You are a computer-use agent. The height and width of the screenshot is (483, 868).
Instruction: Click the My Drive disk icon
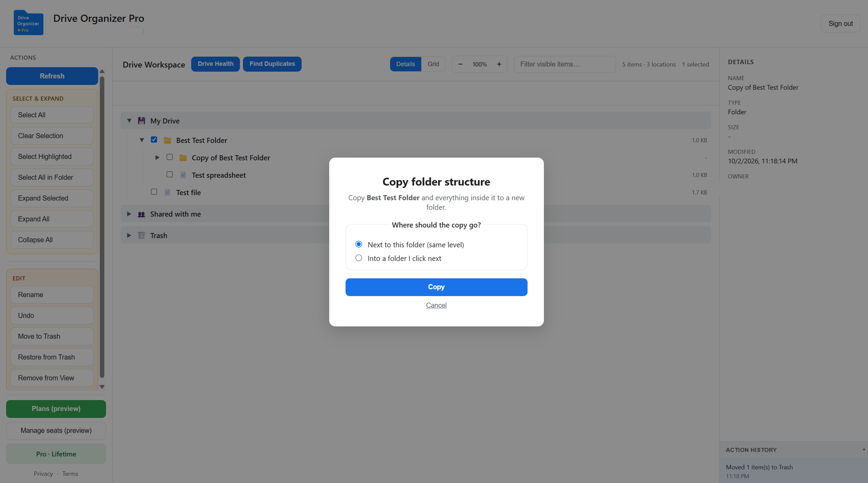coord(141,121)
